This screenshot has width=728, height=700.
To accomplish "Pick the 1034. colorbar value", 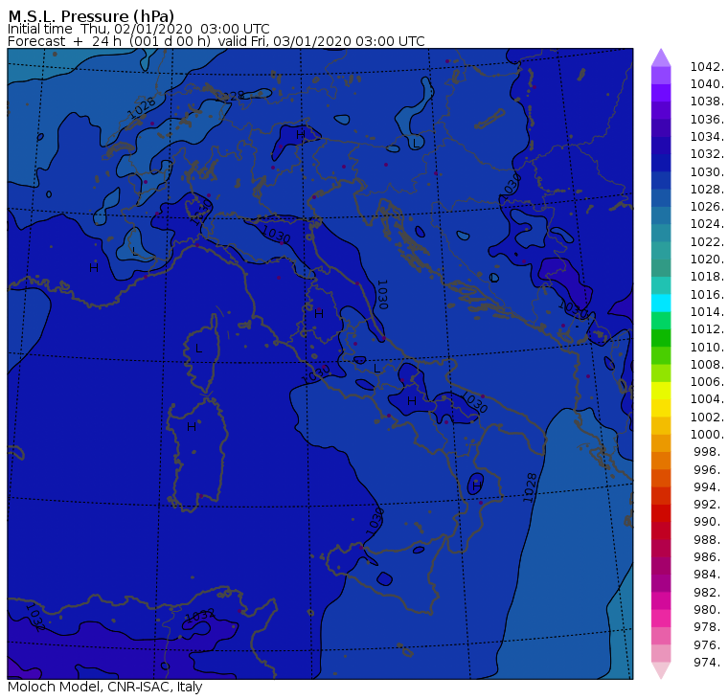I will 707,137.
